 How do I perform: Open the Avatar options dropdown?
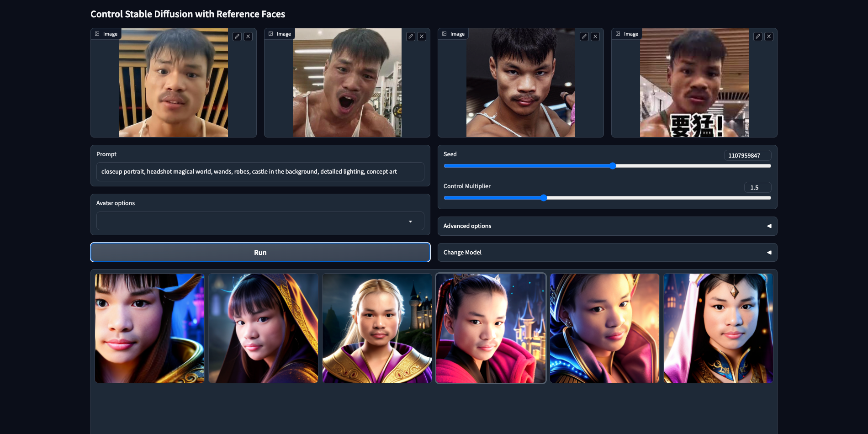(260, 221)
